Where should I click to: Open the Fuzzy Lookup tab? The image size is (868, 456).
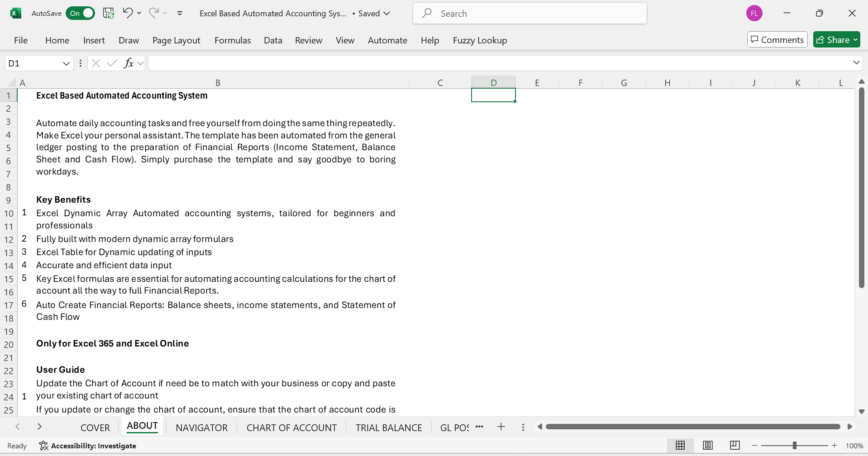coord(480,40)
